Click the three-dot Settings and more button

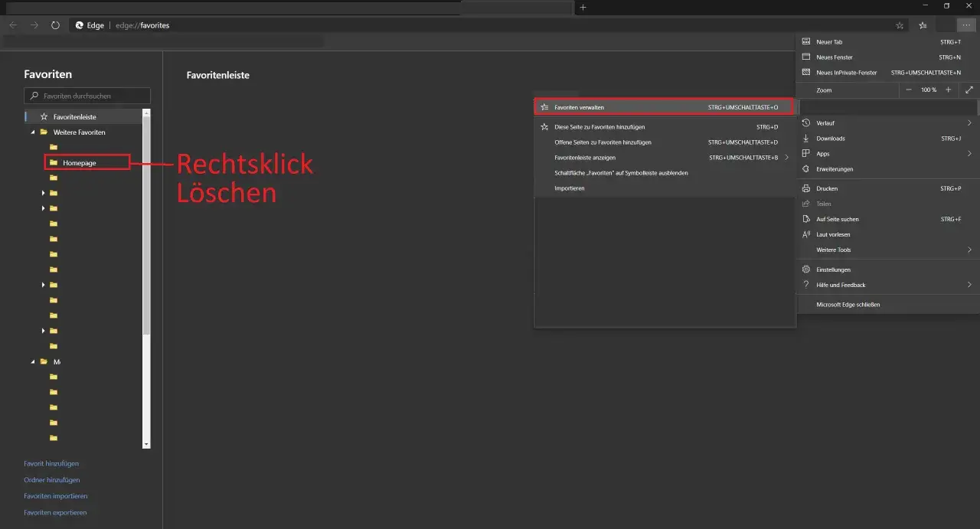tap(966, 25)
